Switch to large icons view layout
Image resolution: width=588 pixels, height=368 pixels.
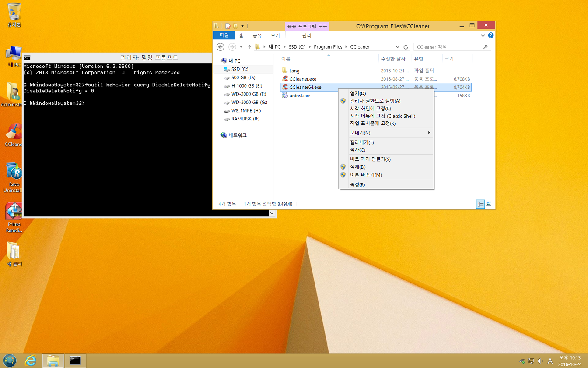coord(489,204)
